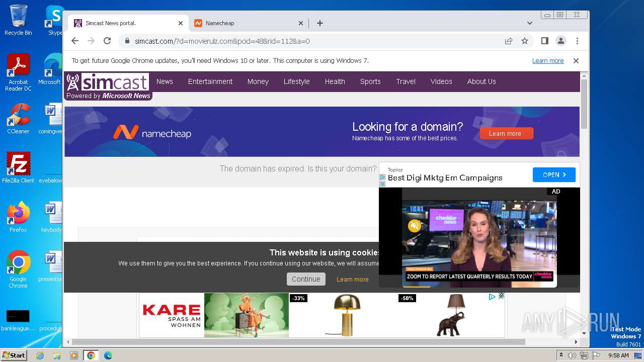Open a new browser tab

tap(319, 23)
